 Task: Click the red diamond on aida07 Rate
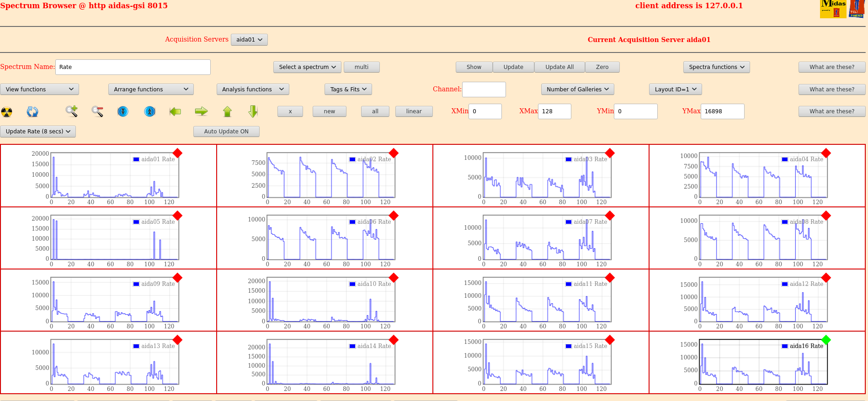tap(610, 216)
